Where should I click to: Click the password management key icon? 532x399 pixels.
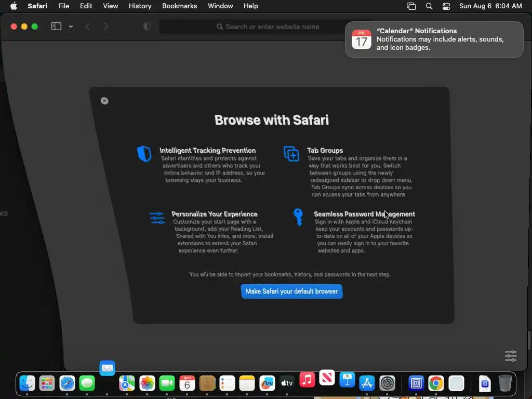[298, 217]
